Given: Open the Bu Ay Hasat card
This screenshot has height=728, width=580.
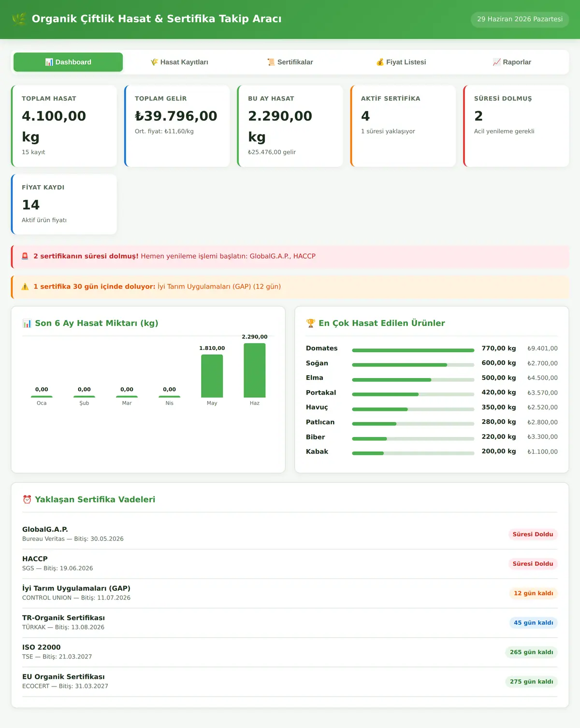Looking at the screenshot, I should [x=290, y=126].
